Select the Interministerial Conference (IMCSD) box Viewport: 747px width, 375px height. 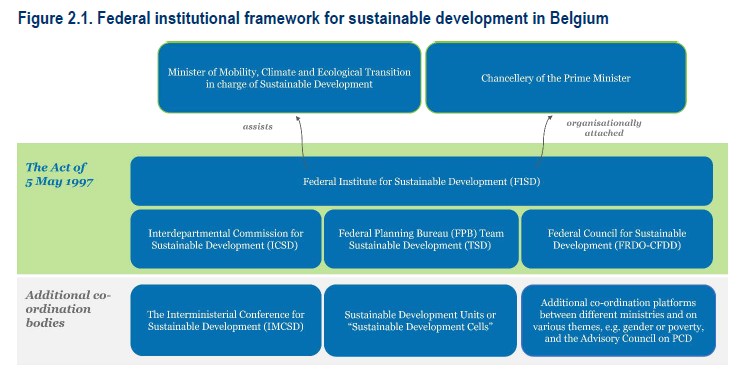pyautogui.click(x=226, y=320)
